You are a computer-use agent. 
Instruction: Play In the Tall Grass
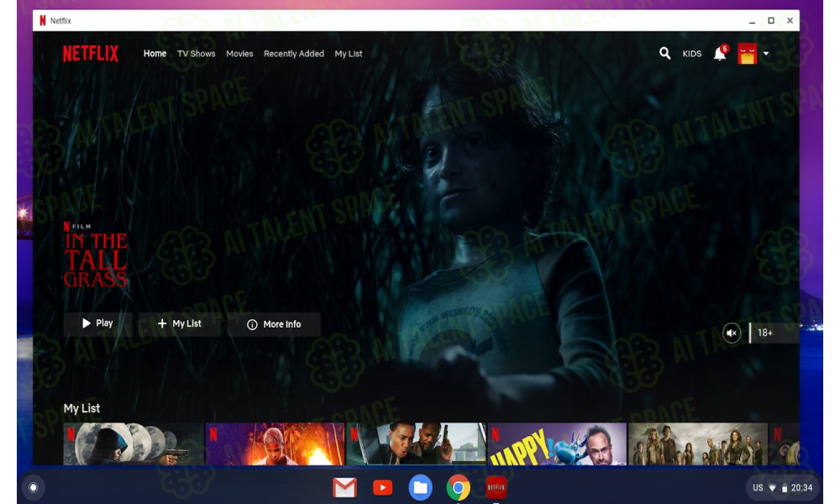(x=97, y=323)
